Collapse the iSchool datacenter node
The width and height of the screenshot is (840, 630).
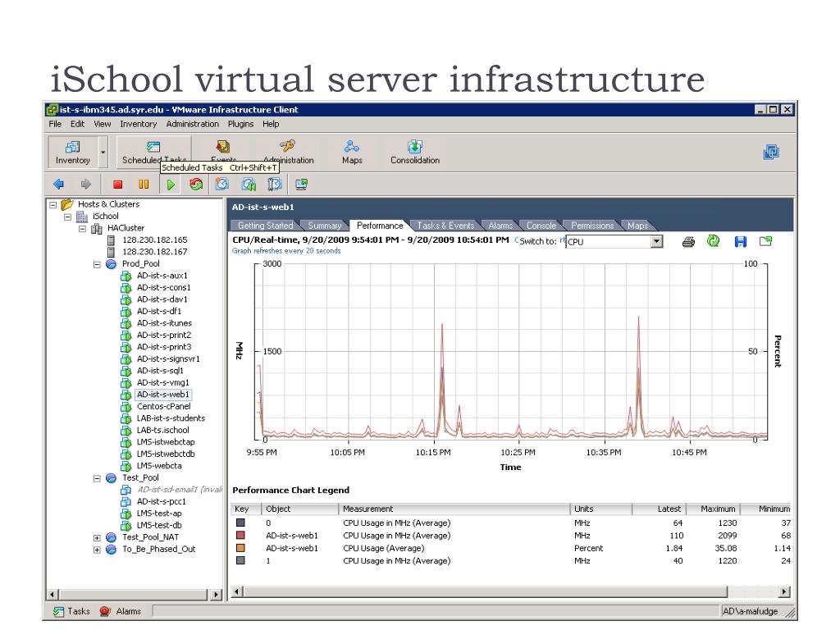point(67,217)
